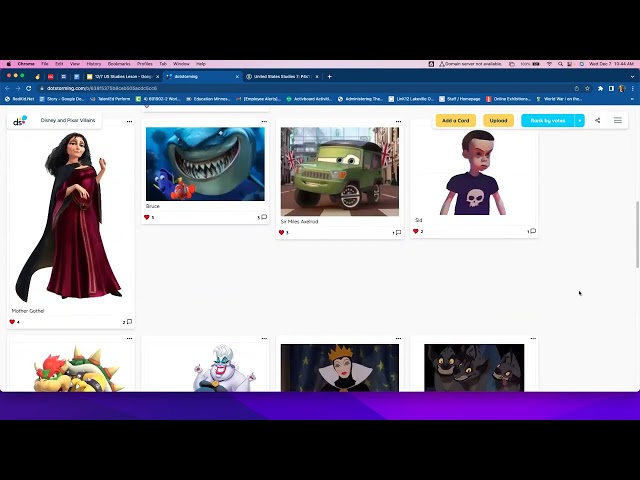Viewport: 640px width, 480px height.
Task: Open the Bookmarks menu
Action: tap(119, 64)
